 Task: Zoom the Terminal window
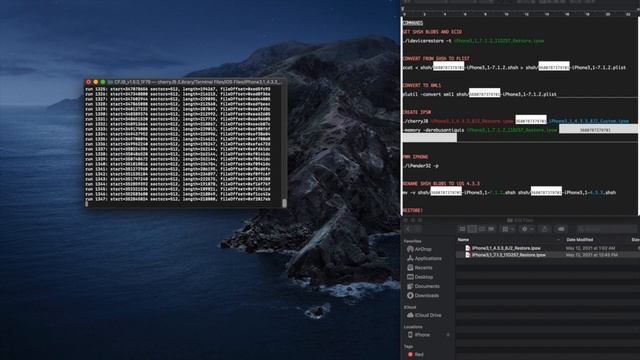pos(103,82)
